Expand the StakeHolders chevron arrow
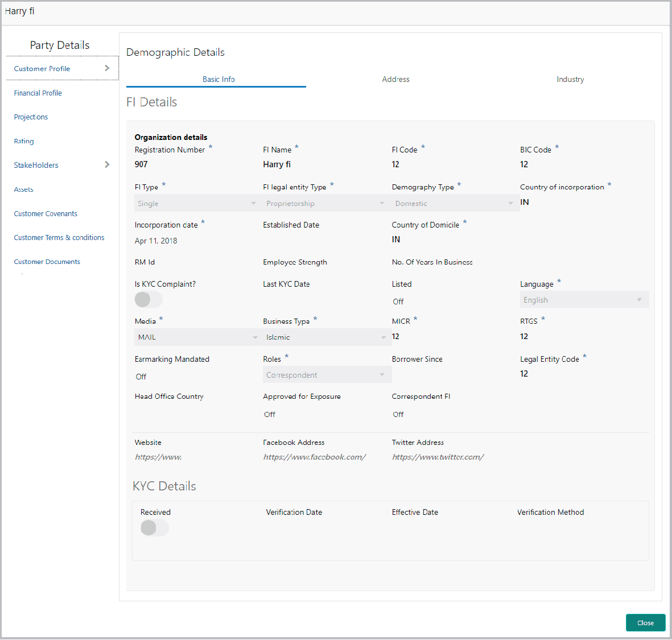The image size is (672, 640). [x=107, y=164]
